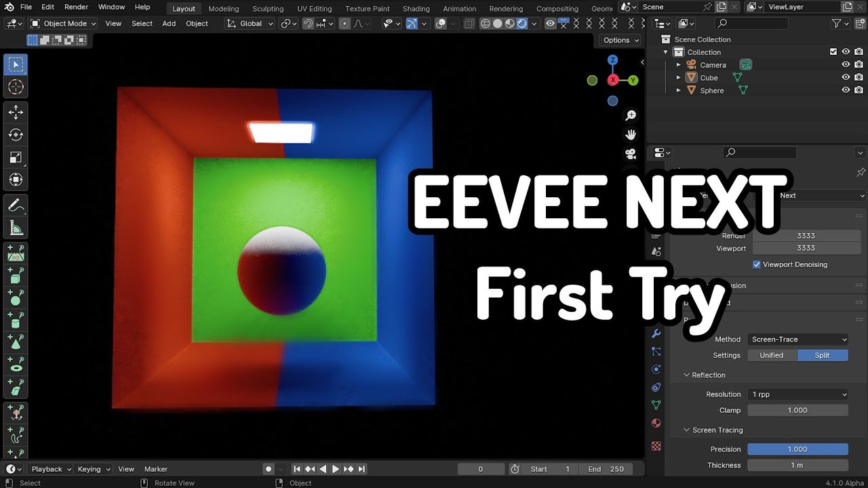Activate the 3D Cursor tool
This screenshot has width=868, height=488.
(16, 87)
